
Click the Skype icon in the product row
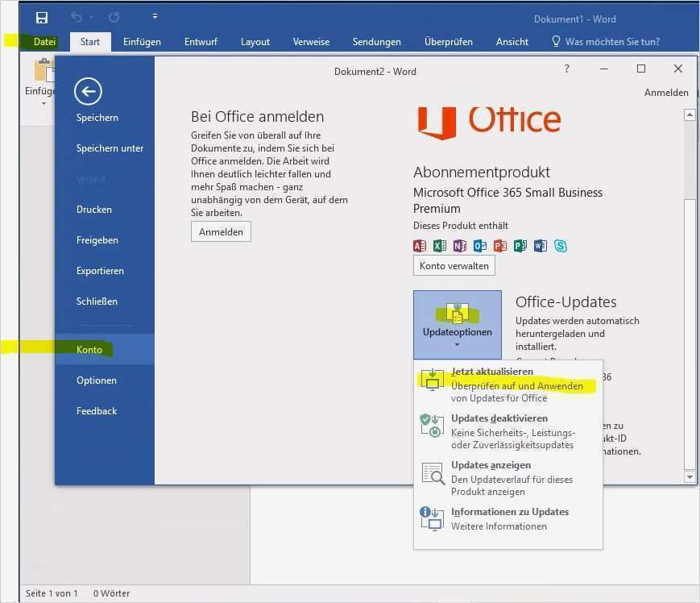pos(561,246)
